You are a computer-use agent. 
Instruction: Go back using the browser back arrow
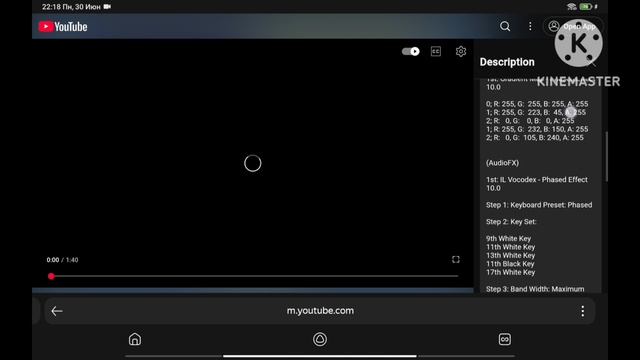[57, 311]
